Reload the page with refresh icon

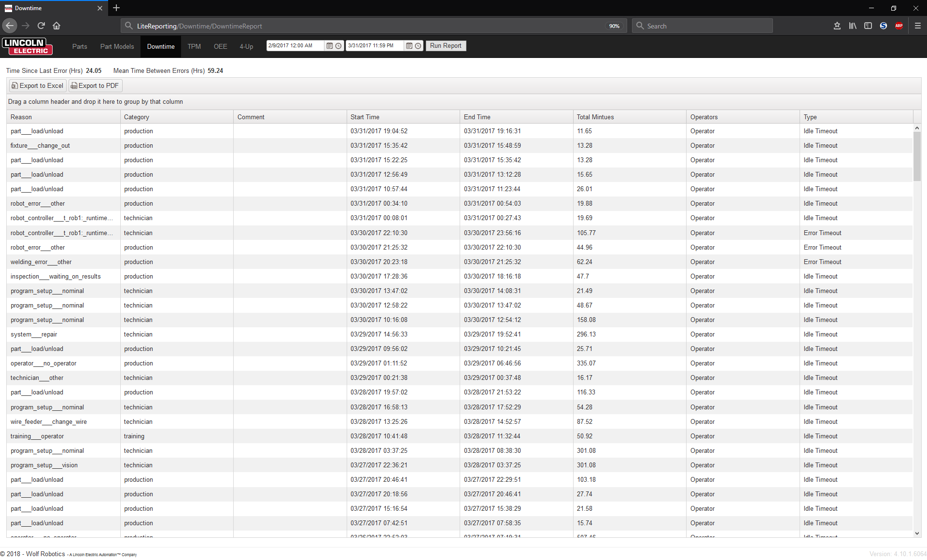pos(41,26)
